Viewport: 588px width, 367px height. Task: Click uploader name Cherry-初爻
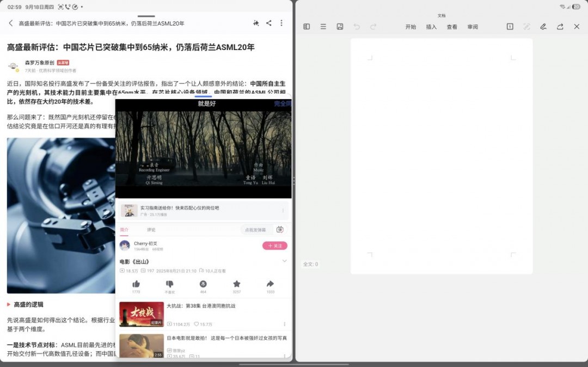145,243
